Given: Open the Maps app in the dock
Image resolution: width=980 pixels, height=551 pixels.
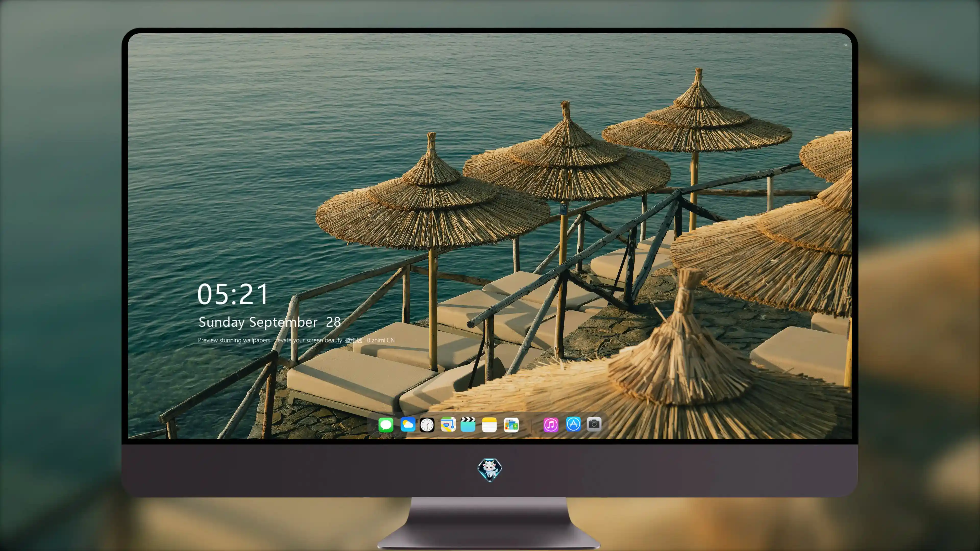Looking at the screenshot, I should pos(448,424).
